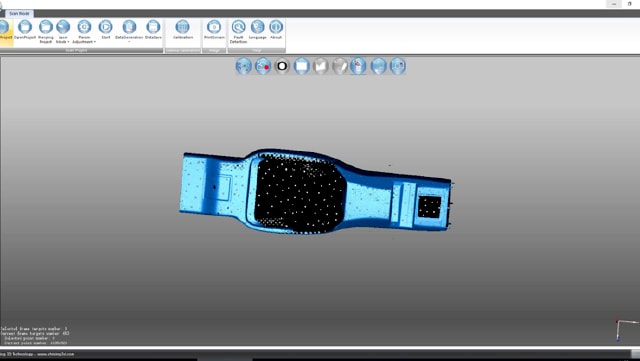Click the first round viewport toolbar icon
The height and width of the screenshot is (361, 640).
click(x=244, y=66)
